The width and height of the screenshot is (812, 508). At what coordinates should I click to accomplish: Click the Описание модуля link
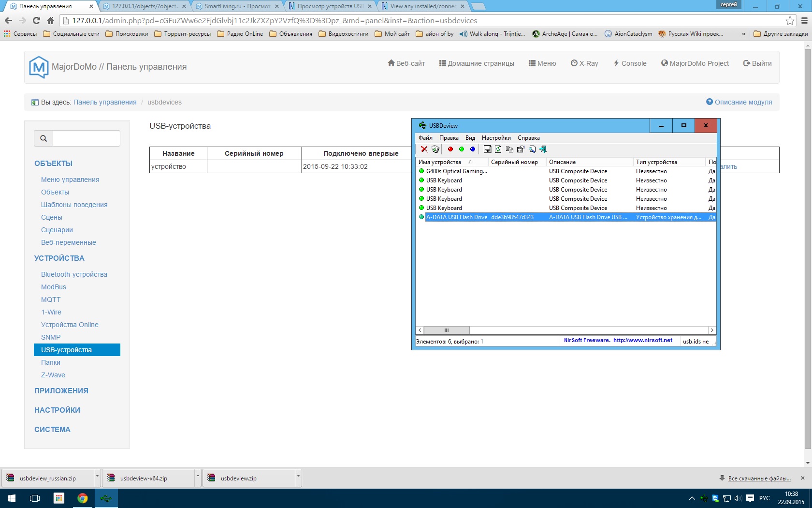pos(743,102)
